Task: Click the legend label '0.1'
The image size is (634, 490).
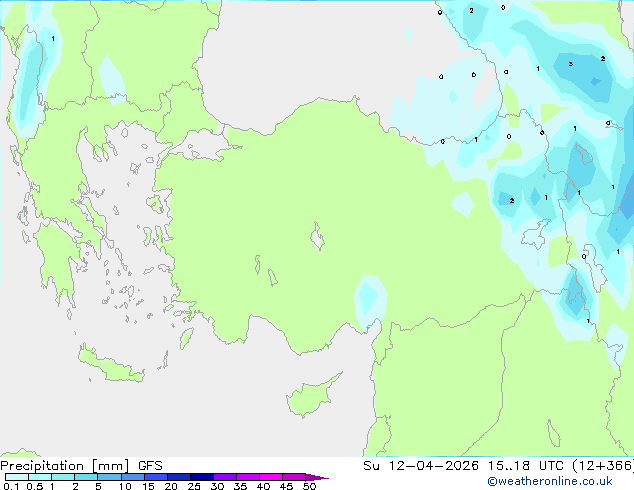Action: pyautogui.click(x=11, y=486)
